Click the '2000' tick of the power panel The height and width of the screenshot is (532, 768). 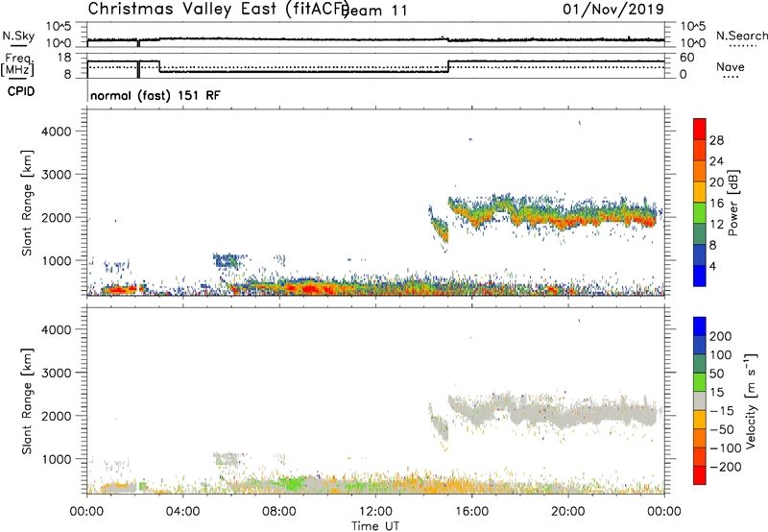[x=57, y=217]
